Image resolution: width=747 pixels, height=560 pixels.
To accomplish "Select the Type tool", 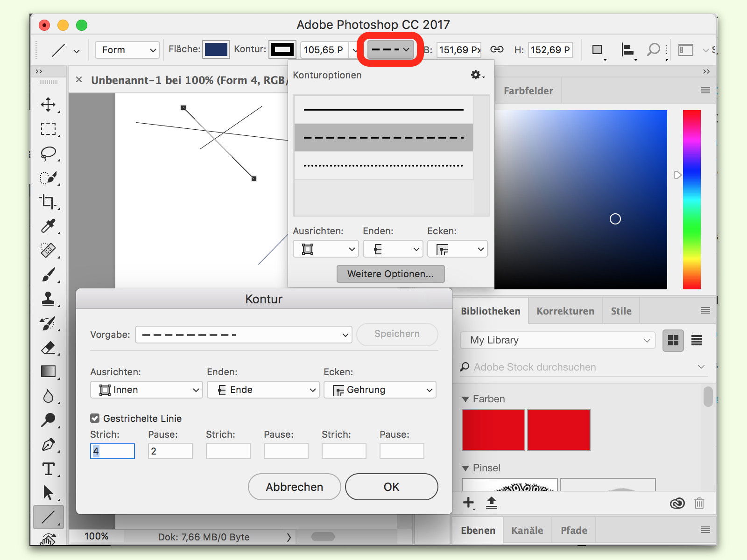I will pyautogui.click(x=48, y=469).
